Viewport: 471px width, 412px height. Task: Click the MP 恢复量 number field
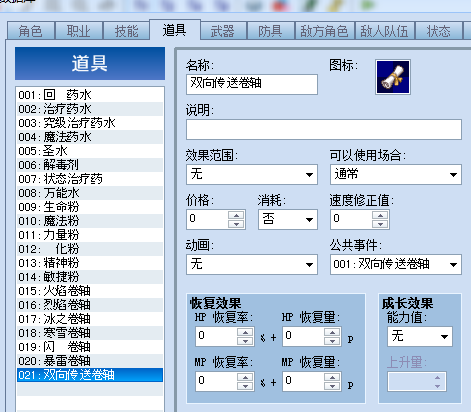coord(303,382)
